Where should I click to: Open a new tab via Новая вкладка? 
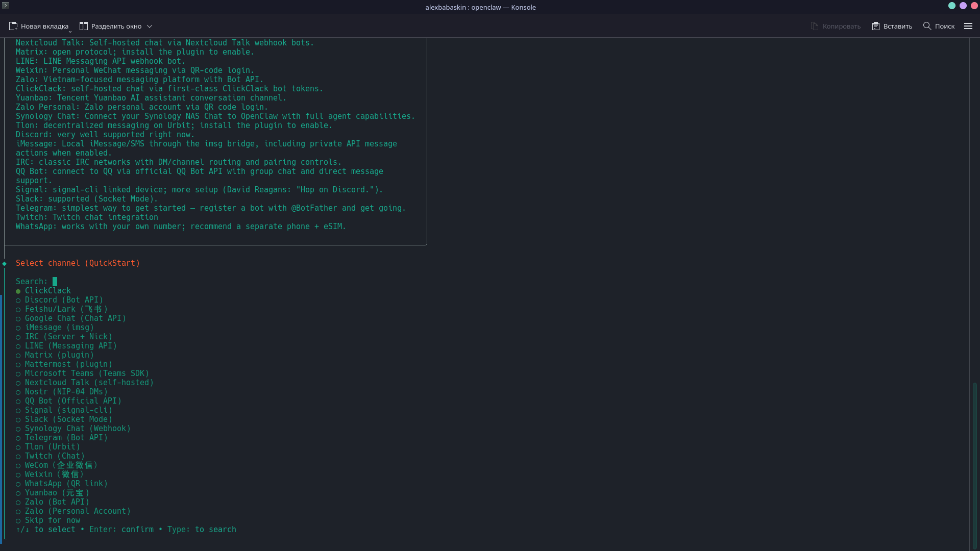point(39,26)
